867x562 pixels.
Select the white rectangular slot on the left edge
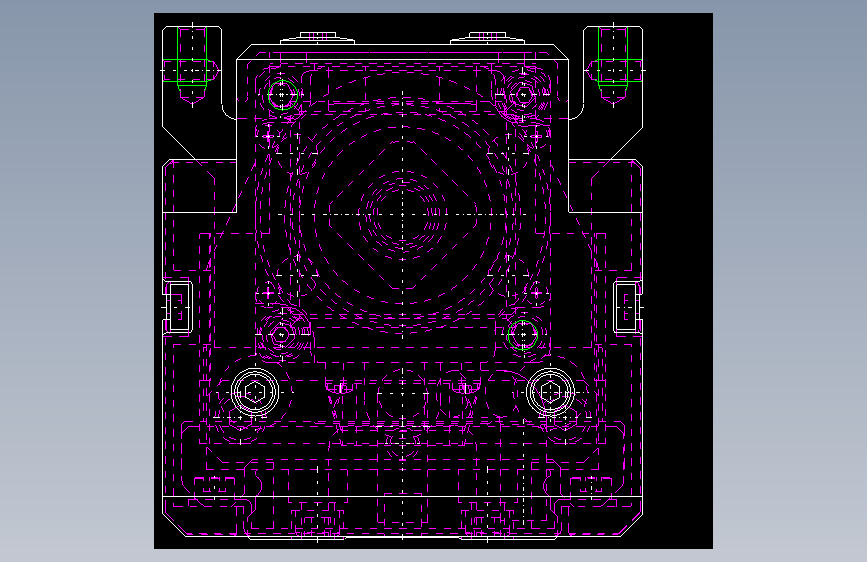(x=179, y=307)
